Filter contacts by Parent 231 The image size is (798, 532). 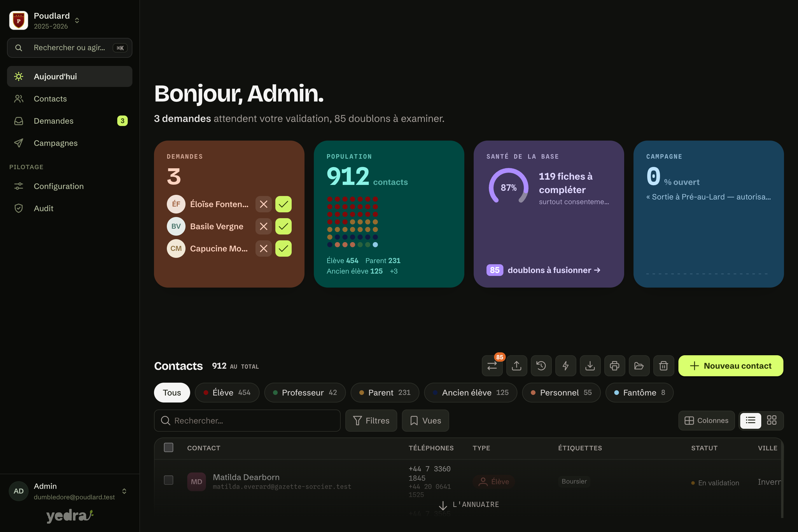click(x=385, y=393)
